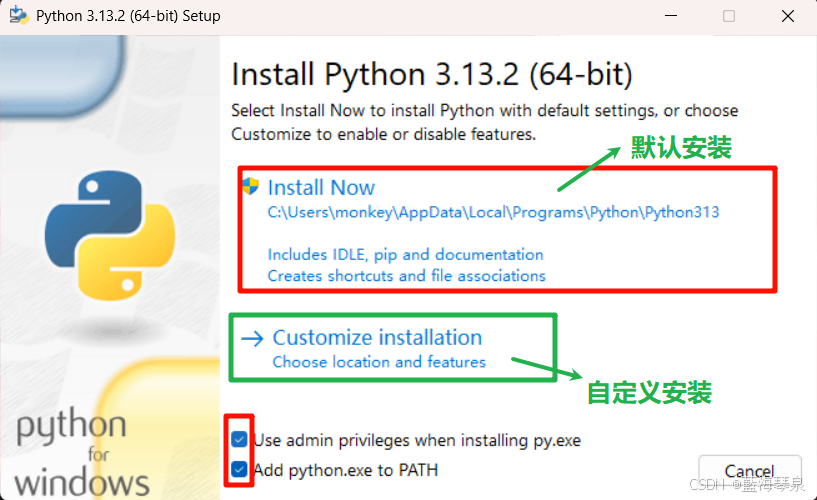Screen dimensions: 817x500
Task: Cancel the Python setup
Action: tap(749, 471)
